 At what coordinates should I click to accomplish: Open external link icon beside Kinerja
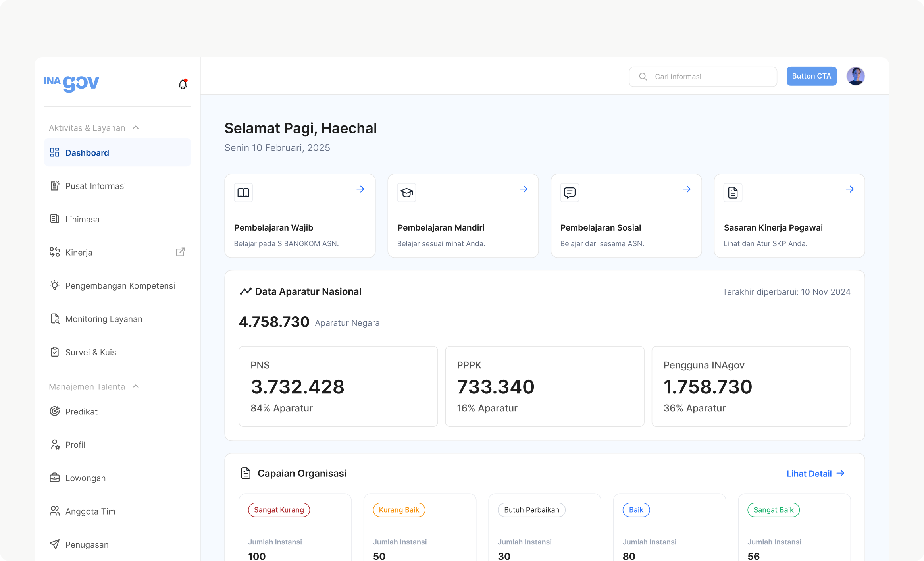click(180, 252)
